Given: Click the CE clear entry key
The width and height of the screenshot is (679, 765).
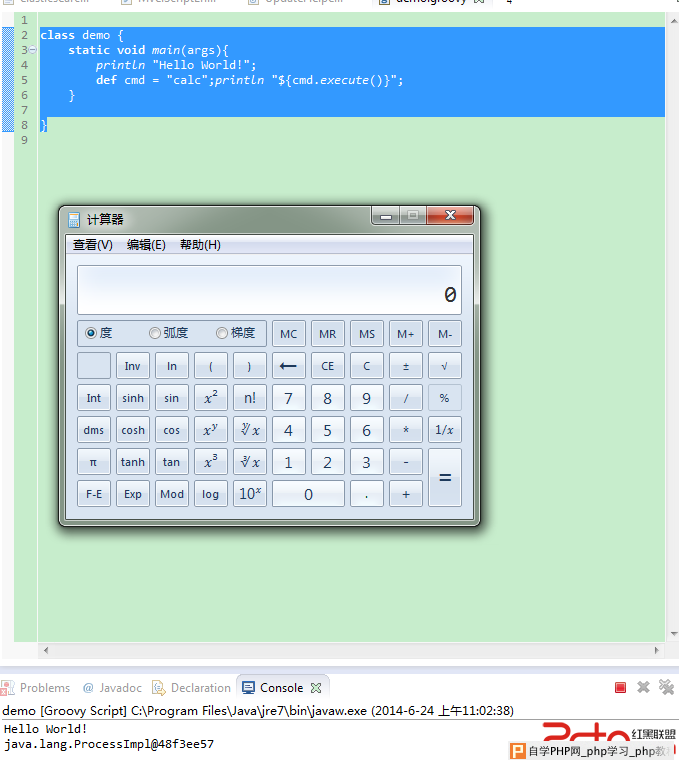Looking at the screenshot, I should 328,366.
